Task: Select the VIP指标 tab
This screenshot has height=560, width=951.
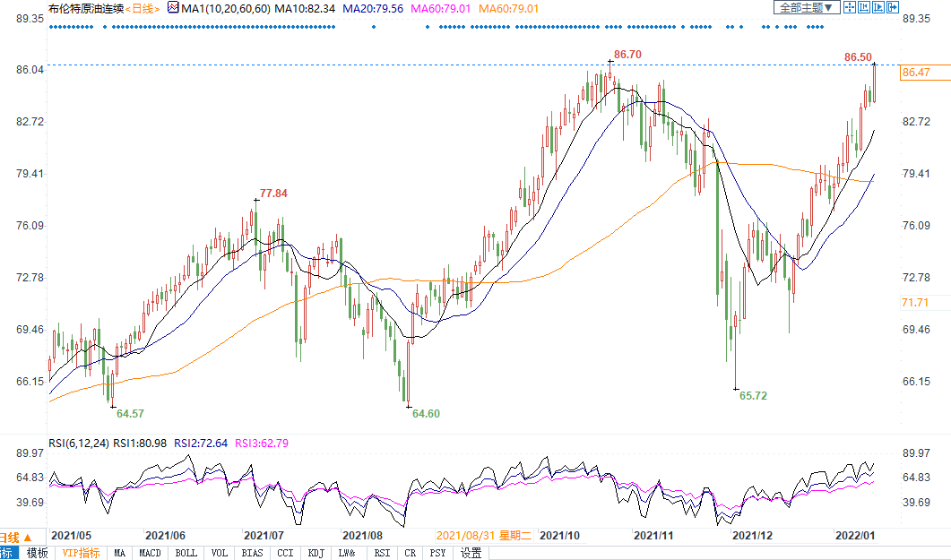Action: coord(81,553)
